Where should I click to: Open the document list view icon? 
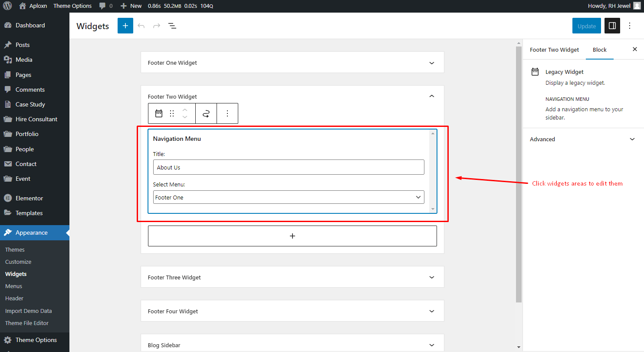pos(172,26)
